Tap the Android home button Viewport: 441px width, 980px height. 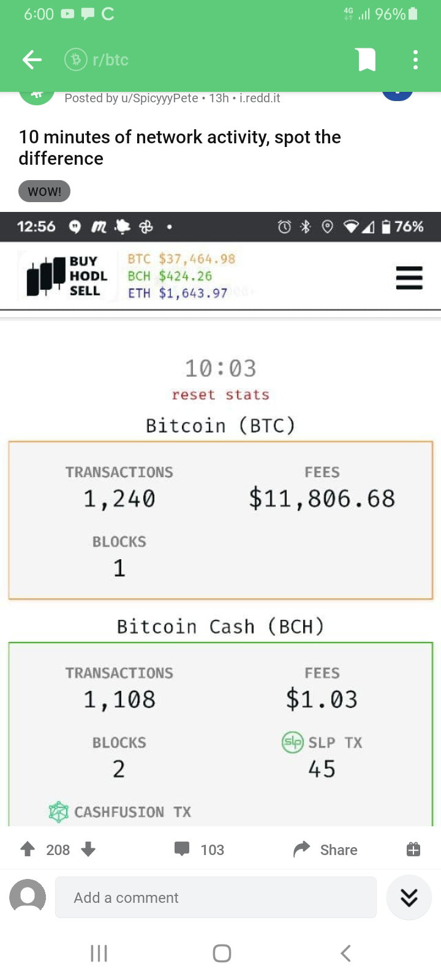coord(222,953)
